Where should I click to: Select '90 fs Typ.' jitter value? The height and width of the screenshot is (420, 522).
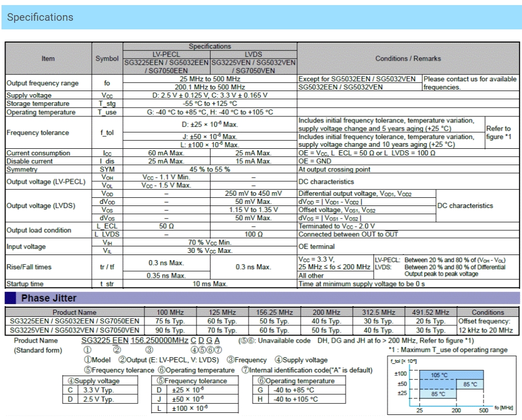pyautogui.click(x=170, y=330)
